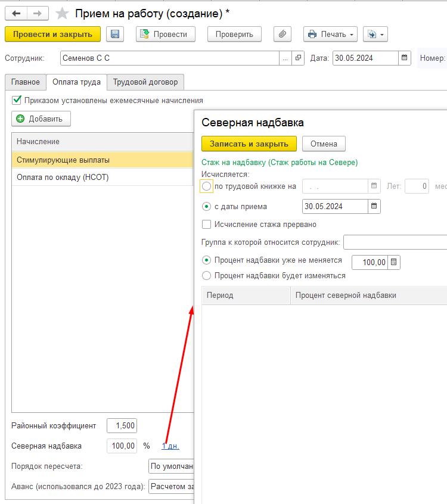
Task: Save document with floppy disk icon
Action: (115, 35)
